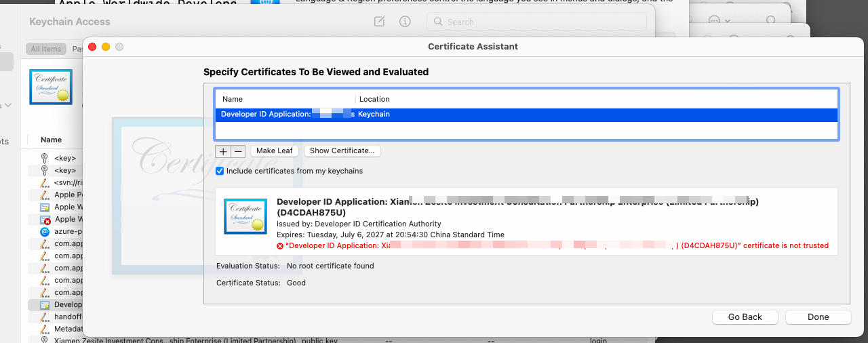Click the Location column header

pos(374,99)
